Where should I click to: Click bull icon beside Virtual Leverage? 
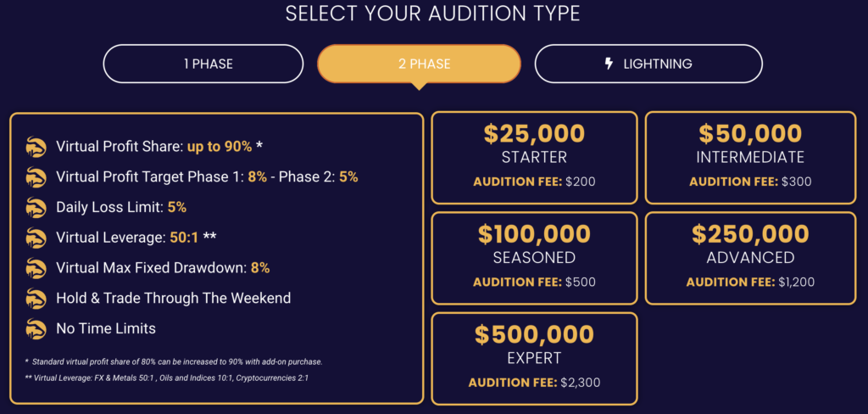36,238
